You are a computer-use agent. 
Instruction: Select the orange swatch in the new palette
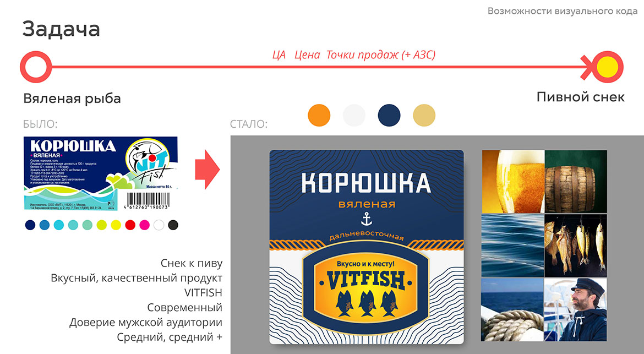click(319, 115)
